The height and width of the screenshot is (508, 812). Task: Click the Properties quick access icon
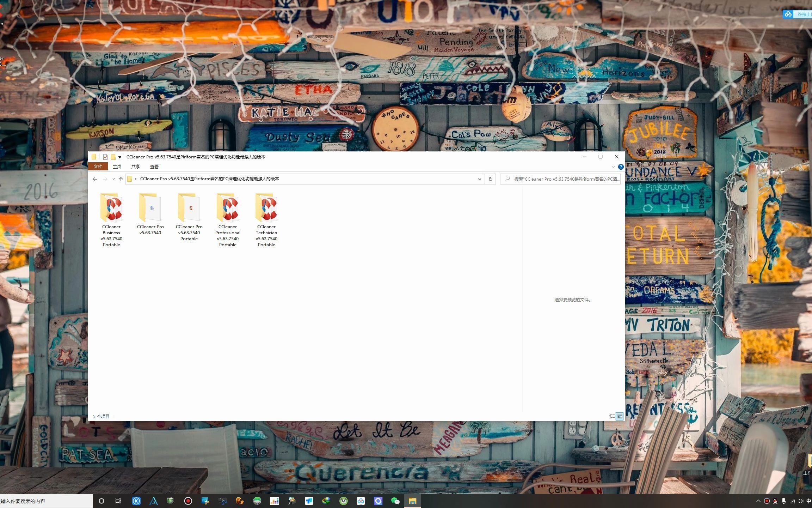pos(105,157)
